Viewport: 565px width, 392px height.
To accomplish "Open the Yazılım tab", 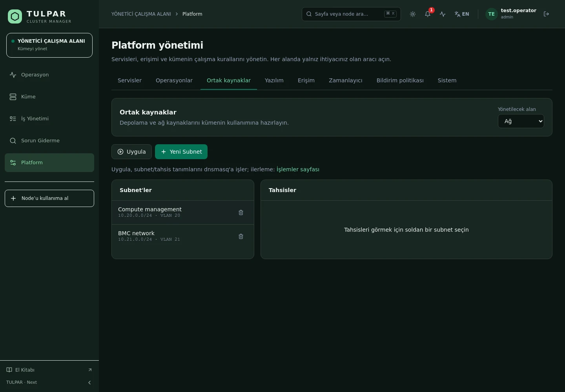I will point(274,80).
